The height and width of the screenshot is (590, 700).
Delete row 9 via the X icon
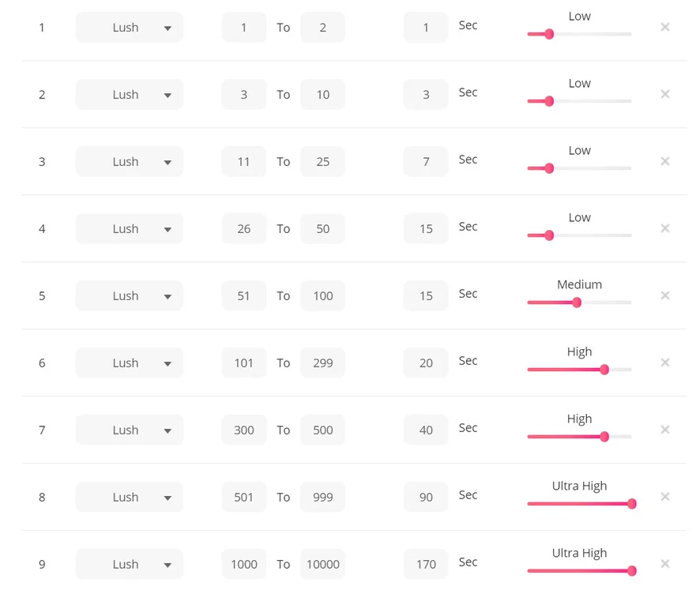[665, 564]
